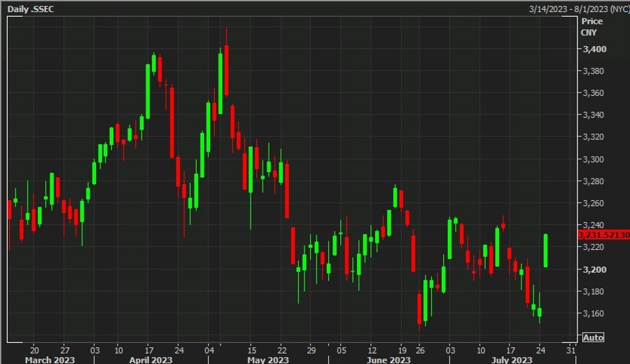
Task: Click the 3,180 price axis label
Action: click(593, 292)
